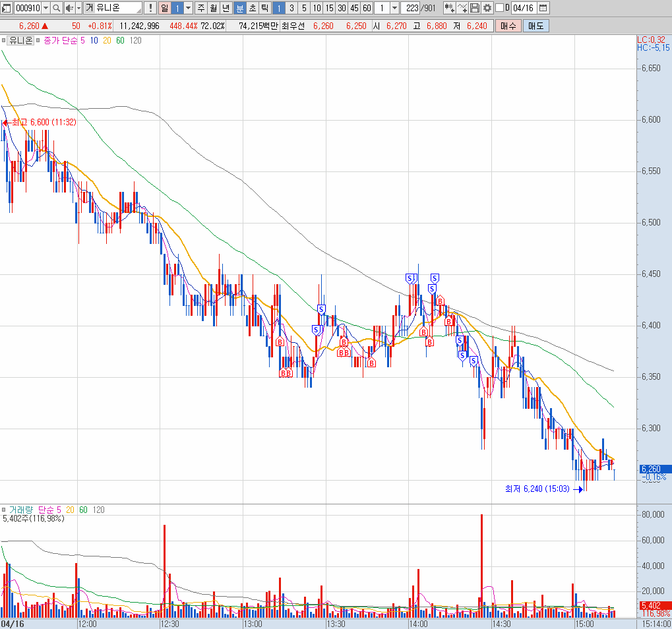Viewport: 672px width, 629px height.
Task: Expand the custom minute interval dropdown
Action: pyautogui.click(x=395, y=8)
